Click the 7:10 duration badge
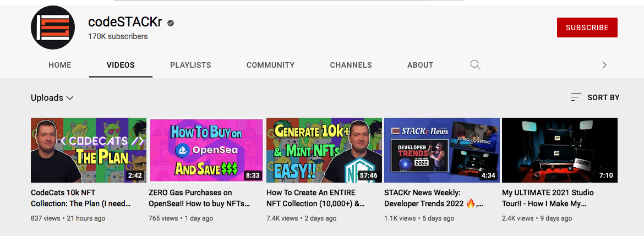The height and width of the screenshot is (236, 644). 606,175
